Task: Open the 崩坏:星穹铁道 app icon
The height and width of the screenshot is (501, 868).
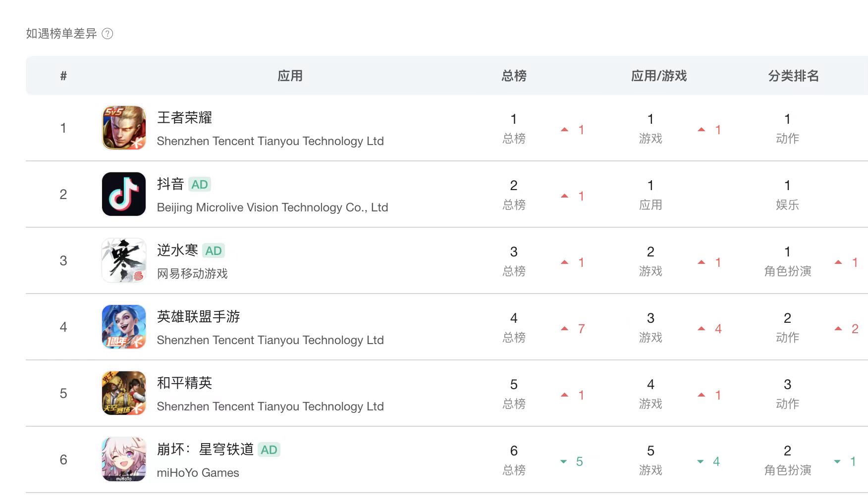Action: tap(124, 459)
